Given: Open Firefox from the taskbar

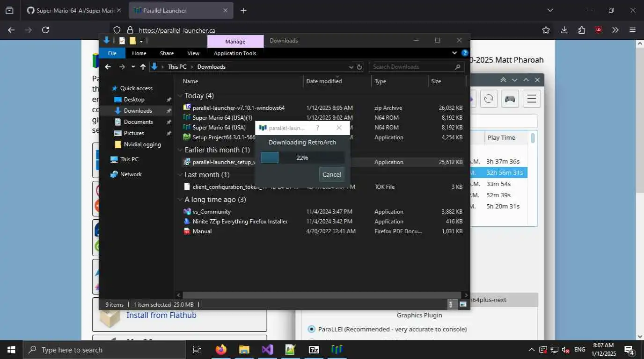Looking at the screenshot, I should point(221,350).
